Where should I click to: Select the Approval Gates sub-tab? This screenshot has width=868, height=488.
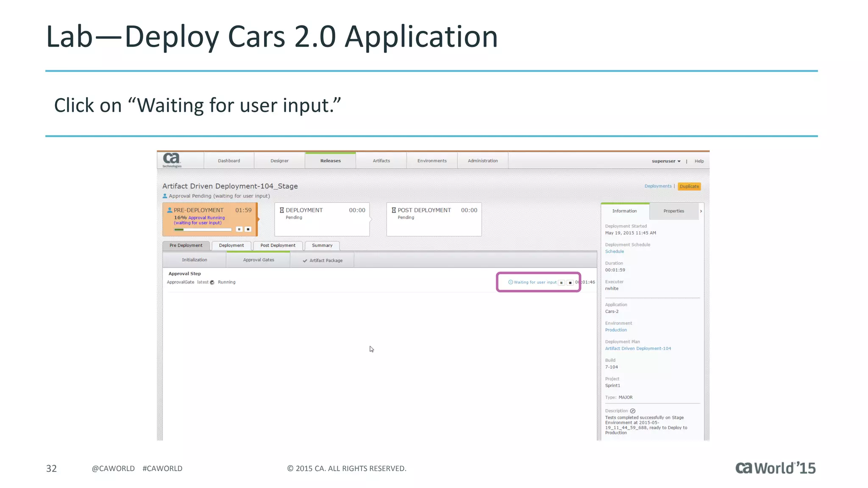click(259, 260)
